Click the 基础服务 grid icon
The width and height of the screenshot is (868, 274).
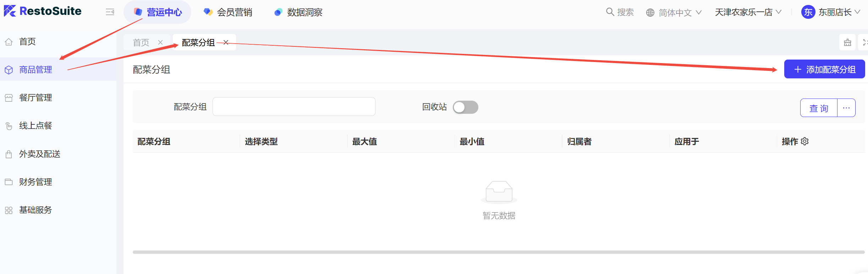(x=9, y=210)
